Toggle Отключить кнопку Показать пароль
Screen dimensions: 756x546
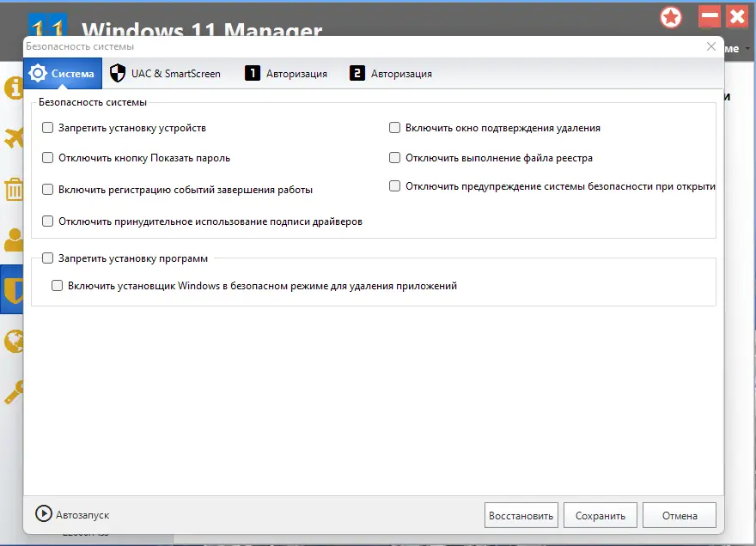(48, 158)
